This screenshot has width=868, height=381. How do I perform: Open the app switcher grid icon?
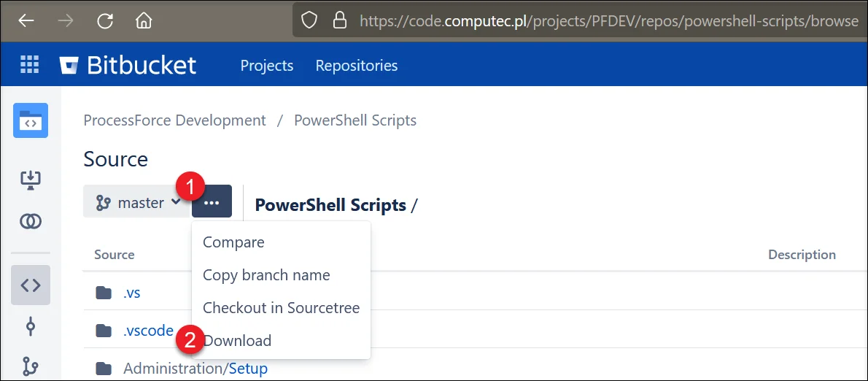click(x=29, y=65)
